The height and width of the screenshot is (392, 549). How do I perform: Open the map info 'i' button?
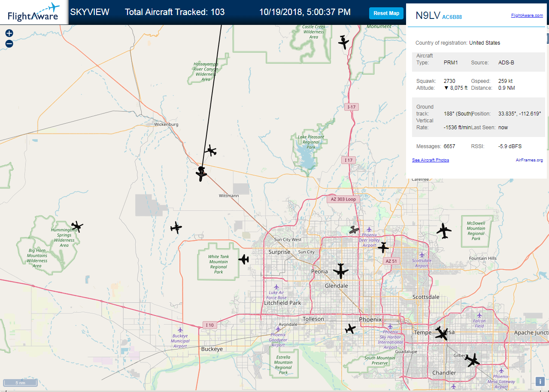coord(540,381)
